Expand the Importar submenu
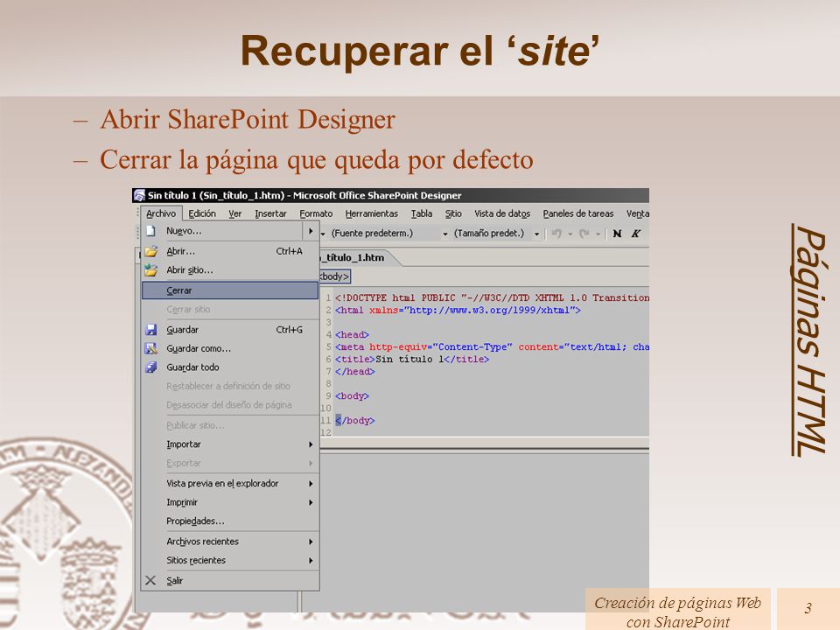This screenshot has width=840, height=630. [x=230, y=444]
